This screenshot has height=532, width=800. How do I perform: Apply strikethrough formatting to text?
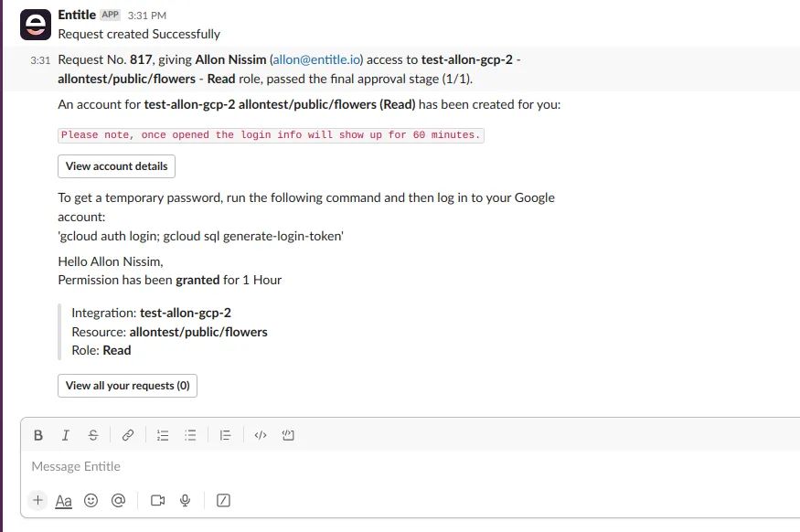(x=93, y=435)
